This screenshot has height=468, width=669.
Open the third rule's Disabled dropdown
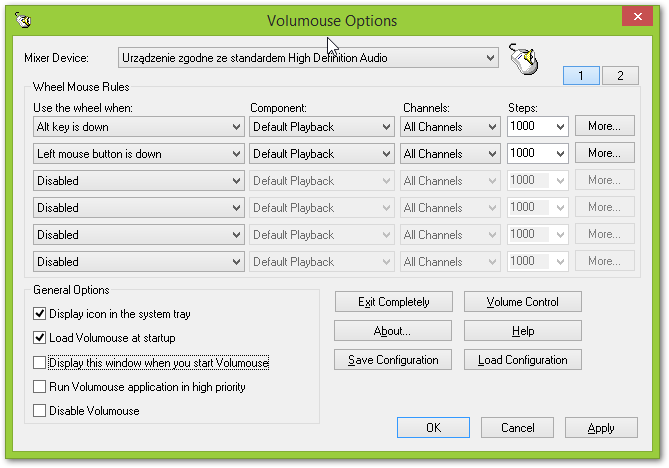click(x=139, y=180)
